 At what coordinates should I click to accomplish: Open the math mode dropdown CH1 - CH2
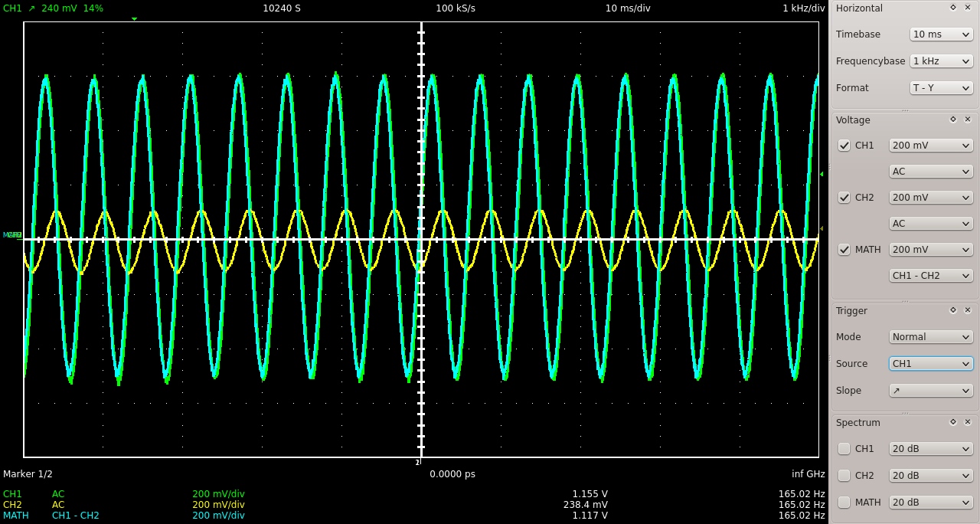tap(930, 276)
